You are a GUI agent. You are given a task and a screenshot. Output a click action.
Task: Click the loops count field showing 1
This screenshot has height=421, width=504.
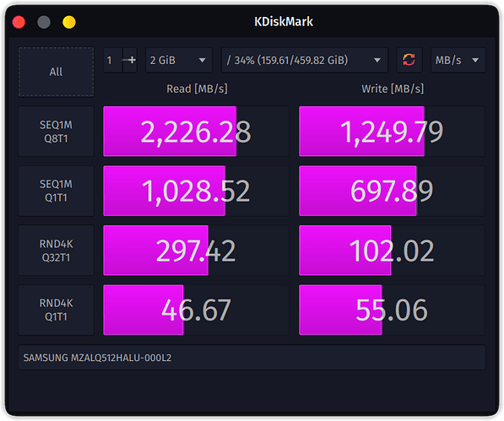112,60
